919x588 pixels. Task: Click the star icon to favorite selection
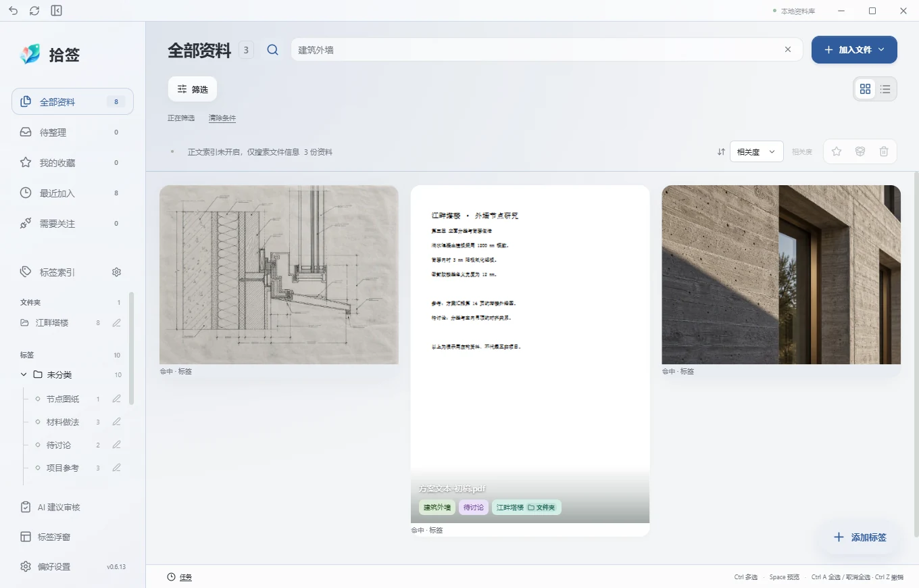click(837, 151)
